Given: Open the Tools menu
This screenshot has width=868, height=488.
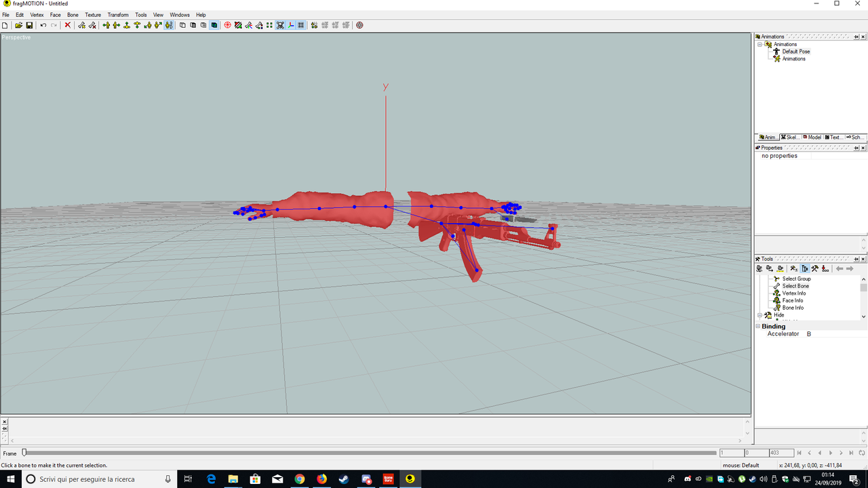Looking at the screenshot, I should click(x=140, y=14).
